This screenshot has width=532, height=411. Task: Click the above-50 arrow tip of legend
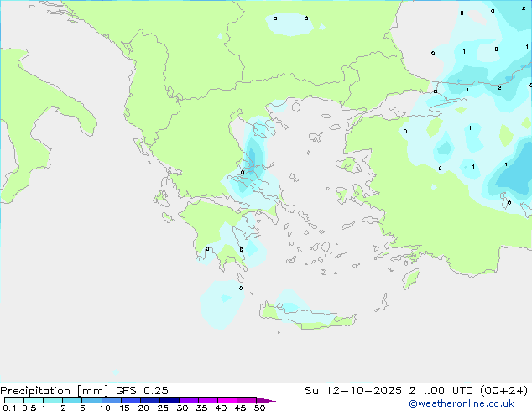(266, 400)
